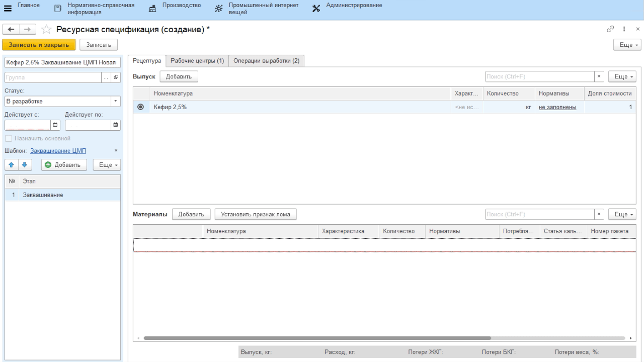Copy link to this form icon
Screen dimensions: 644x362
pos(610,29)
